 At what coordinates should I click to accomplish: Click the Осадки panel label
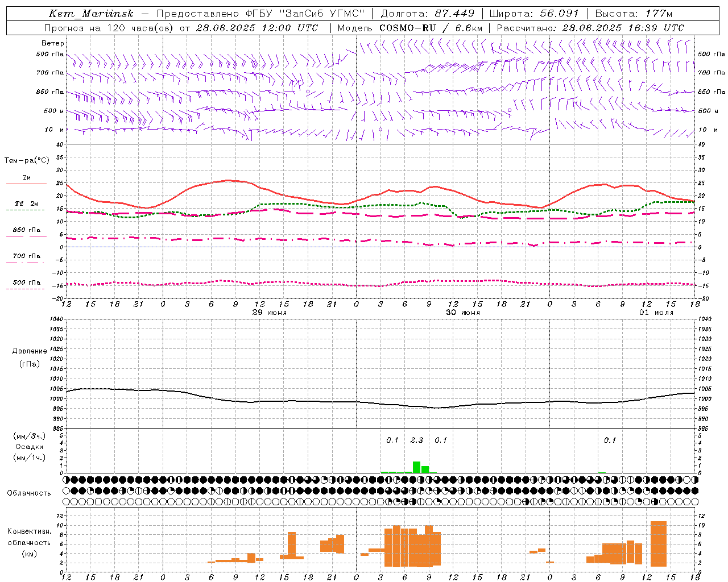(29, 447)
